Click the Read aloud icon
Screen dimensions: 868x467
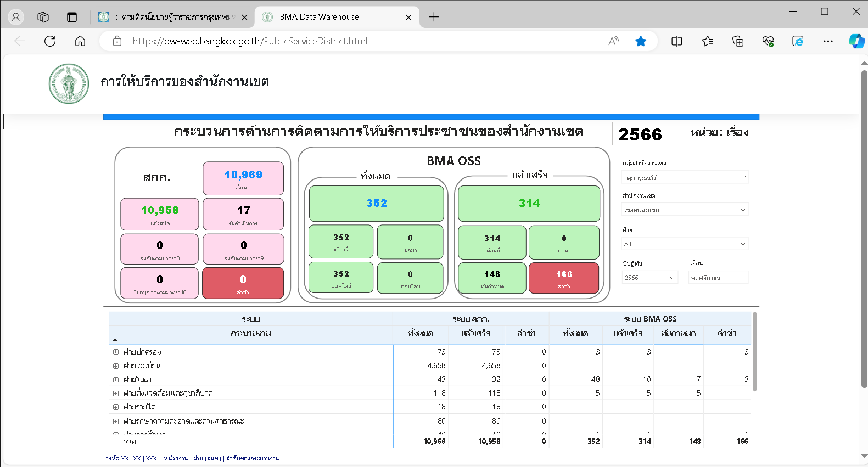pos(613,41)
